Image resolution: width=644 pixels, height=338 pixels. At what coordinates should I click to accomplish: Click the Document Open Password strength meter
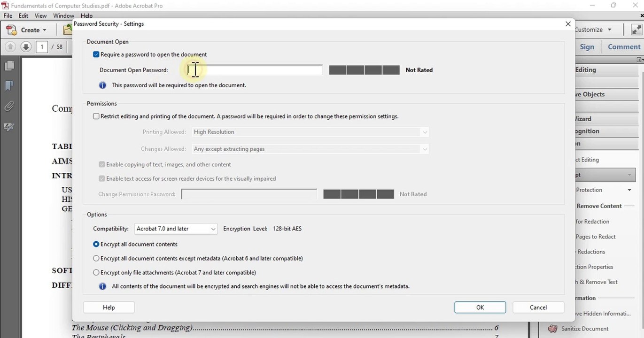click(364, 70)
